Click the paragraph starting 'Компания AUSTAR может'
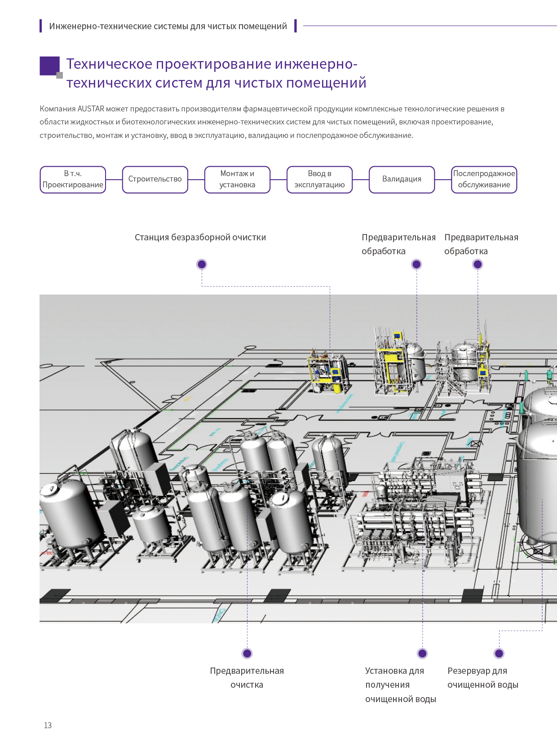This screenshot has height=756, width=557. (x=272, y=122)
